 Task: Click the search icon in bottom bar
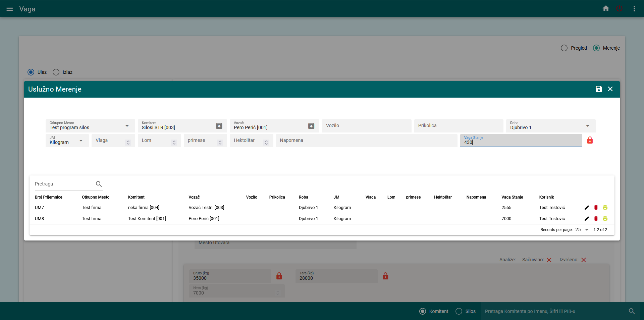[632, 311]
